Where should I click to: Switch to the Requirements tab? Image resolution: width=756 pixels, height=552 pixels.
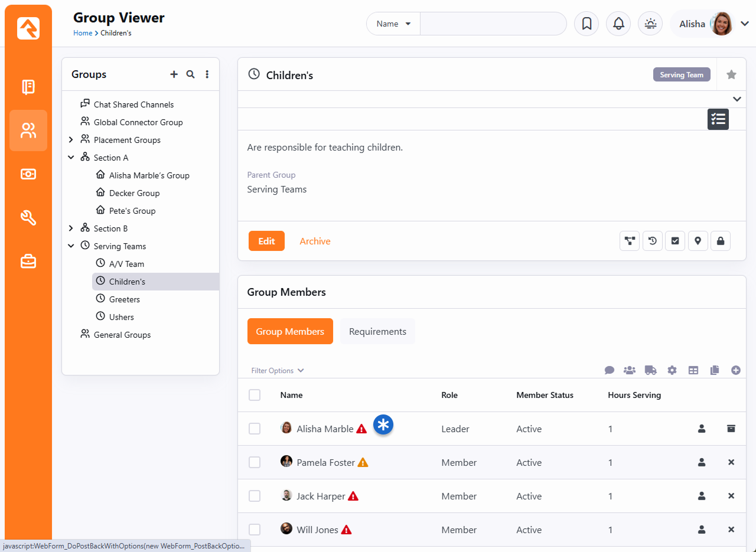pyautogui.click(x=377, y=331)
